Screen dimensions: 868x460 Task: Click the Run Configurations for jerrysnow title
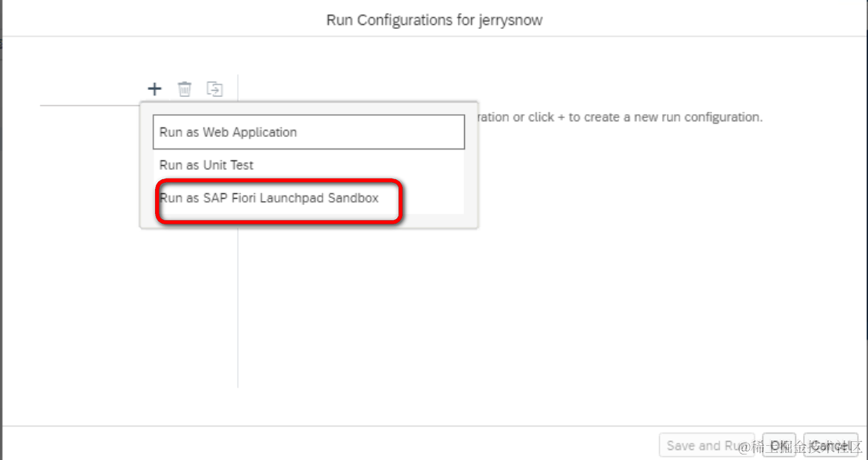pyautogui.click(x=434, y=20)
